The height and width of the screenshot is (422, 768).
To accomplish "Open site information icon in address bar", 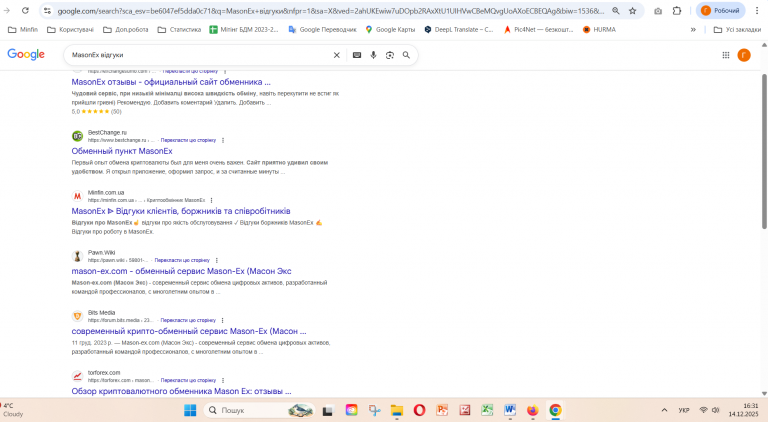I will pos(47,11).
